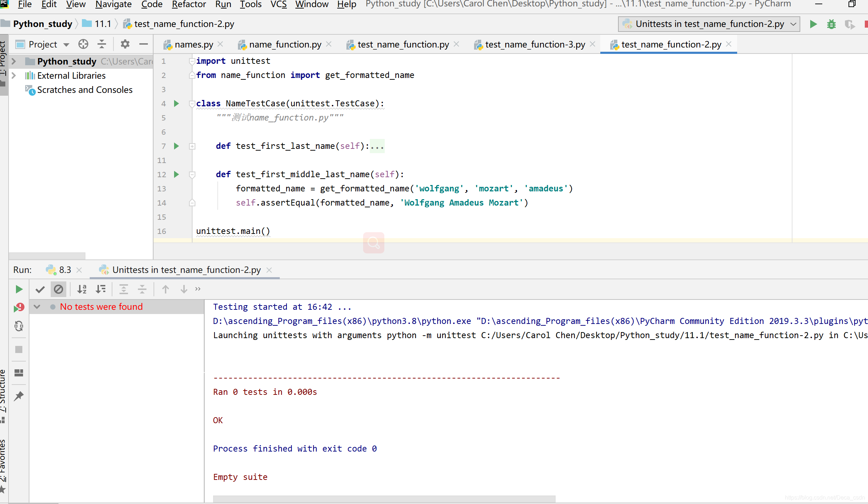868x504 pixels.
Task: Open the Refactor menu
Action: click(x=189, y=5)
